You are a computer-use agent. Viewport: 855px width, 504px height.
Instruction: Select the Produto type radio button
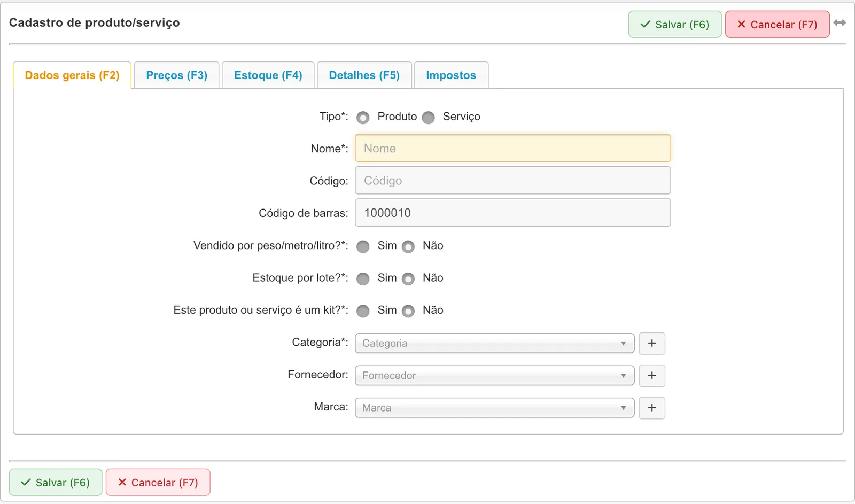click(x=363, y=118)
